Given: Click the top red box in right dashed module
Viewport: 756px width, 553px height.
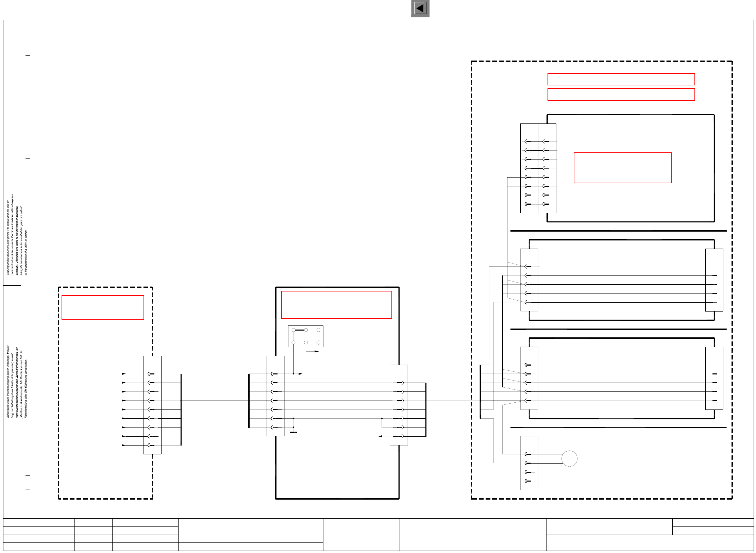Looking at the screenshot, I should point(621,79).
